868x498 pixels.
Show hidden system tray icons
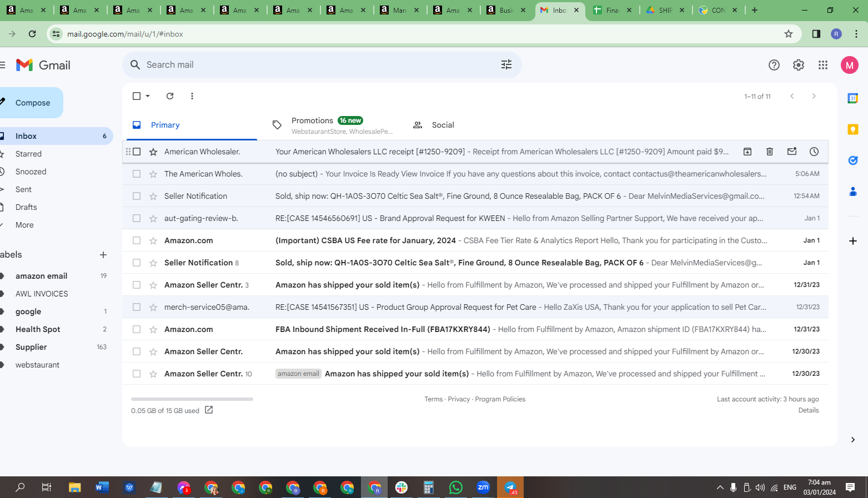tap(720, 487)
